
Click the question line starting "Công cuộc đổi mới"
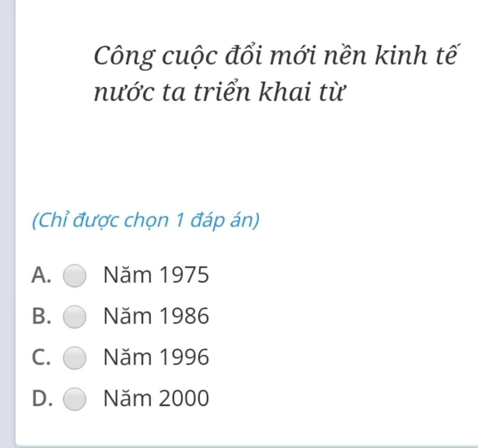(274, 57)
